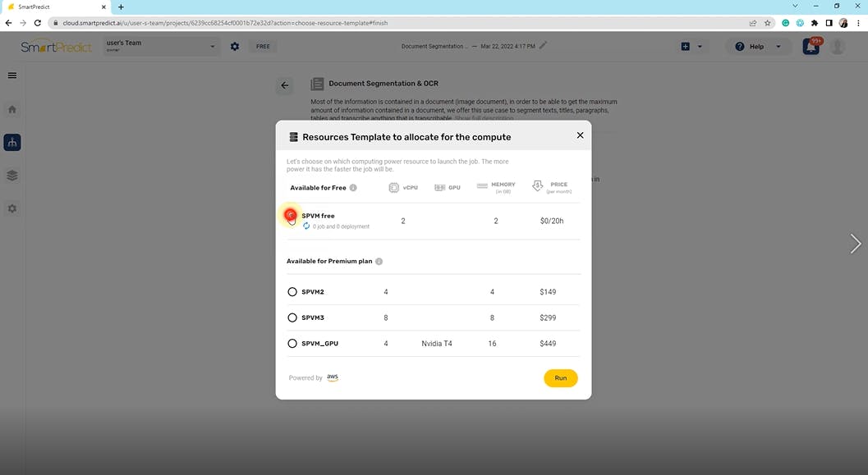Select the SmartPredict browser tab
868x475 pixels.
[x=55, y=7]
